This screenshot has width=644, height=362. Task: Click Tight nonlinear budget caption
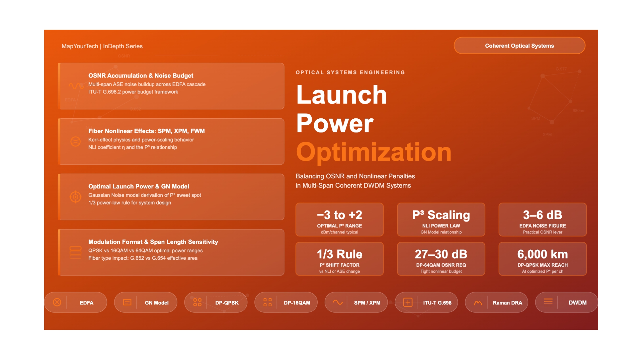click(x=441, y=271)
